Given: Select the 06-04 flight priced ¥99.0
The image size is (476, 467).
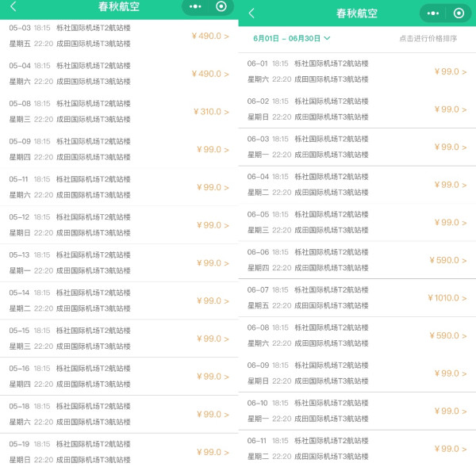Looking at the screenshot, I should 357,185.
